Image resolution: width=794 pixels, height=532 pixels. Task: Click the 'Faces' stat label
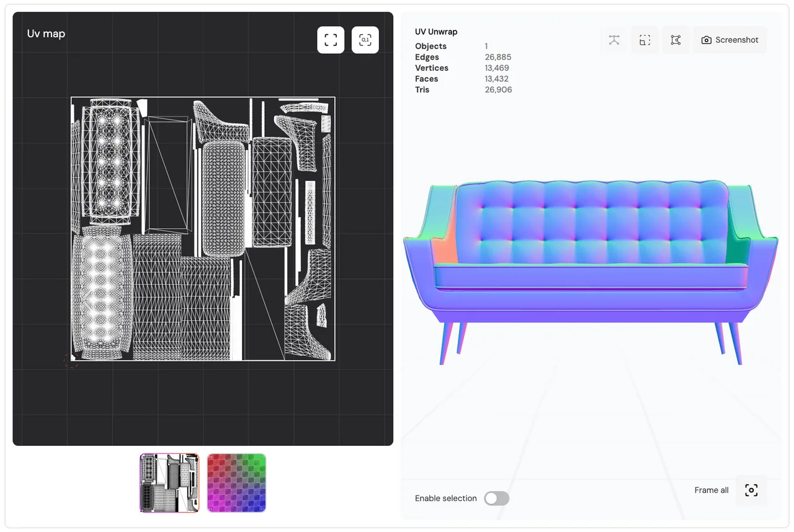click(x=426, y=79)
